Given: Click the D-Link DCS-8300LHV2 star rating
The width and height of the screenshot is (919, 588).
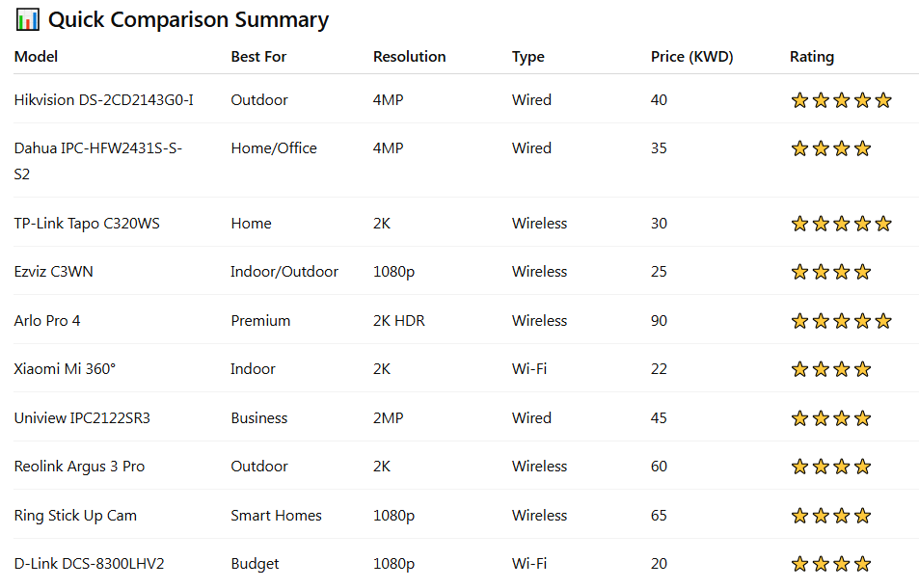Looking at the screenshot, I should click(830, 564).
